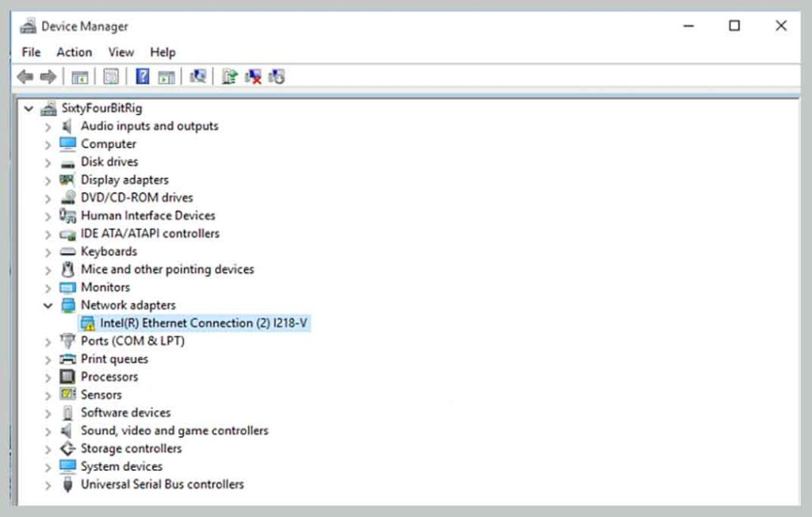
Task: Expand the Universal Serial Bus controllers category
Action: point(47,484)
